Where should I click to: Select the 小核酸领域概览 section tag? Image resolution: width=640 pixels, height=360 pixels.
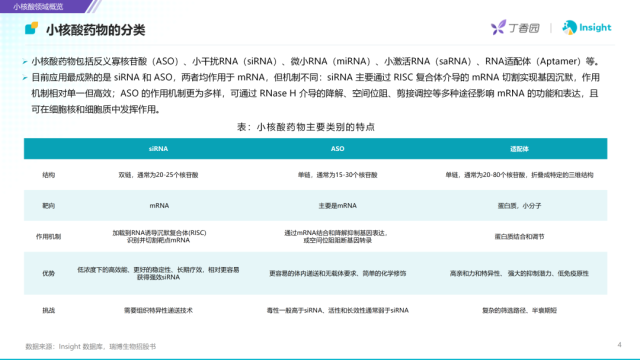[x=38, y=7]
